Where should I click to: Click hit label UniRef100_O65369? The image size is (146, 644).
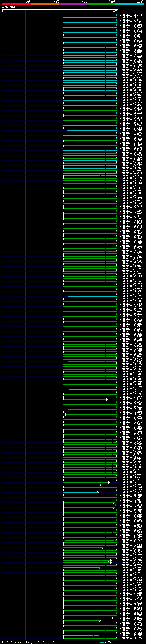(x=131, y=35)
